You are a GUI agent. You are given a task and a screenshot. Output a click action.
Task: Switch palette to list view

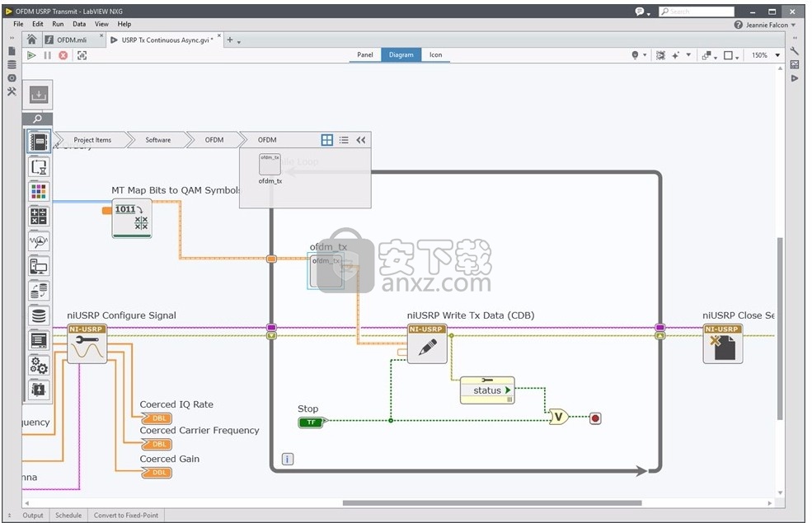click(344, 140)
